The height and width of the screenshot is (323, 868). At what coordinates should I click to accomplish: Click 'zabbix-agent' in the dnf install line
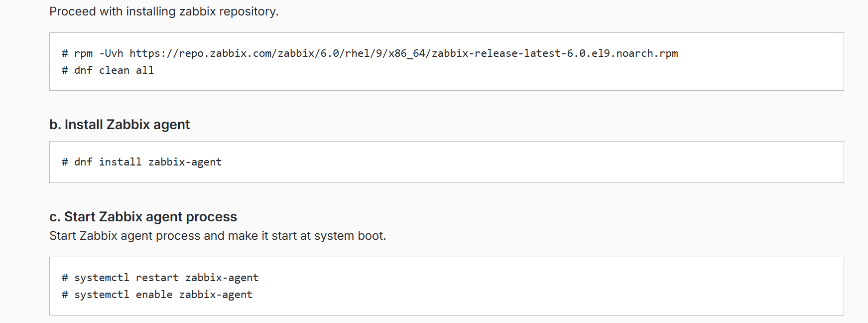(x=185, y=162)
